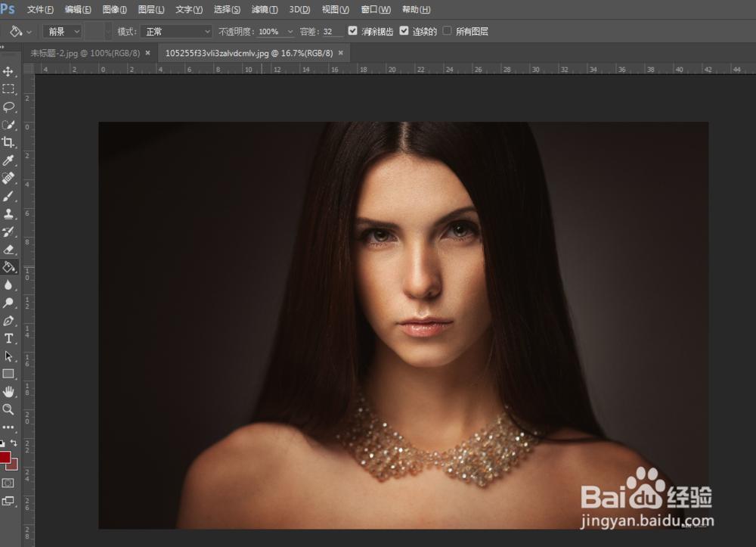This screenshot has height=547, width=756.
Task: Click the background color swatch
Action: point(14,465)
